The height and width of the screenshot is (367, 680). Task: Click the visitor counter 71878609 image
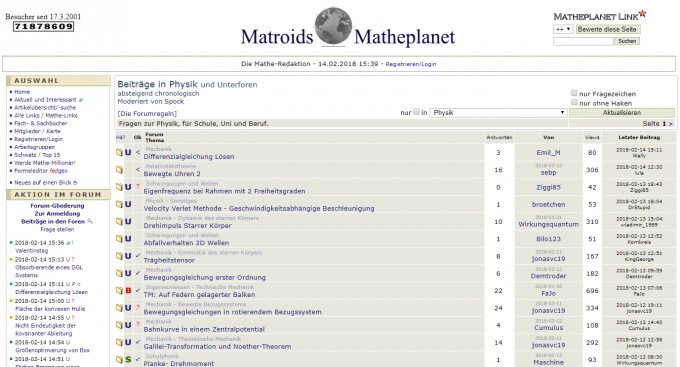pyautogui.click(x=43, y=26)
